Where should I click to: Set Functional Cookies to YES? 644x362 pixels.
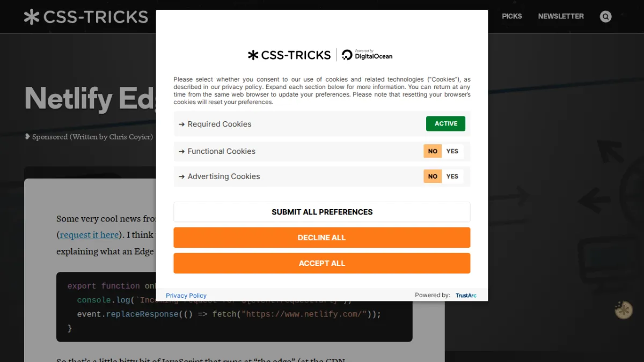[x=452, y=151]
